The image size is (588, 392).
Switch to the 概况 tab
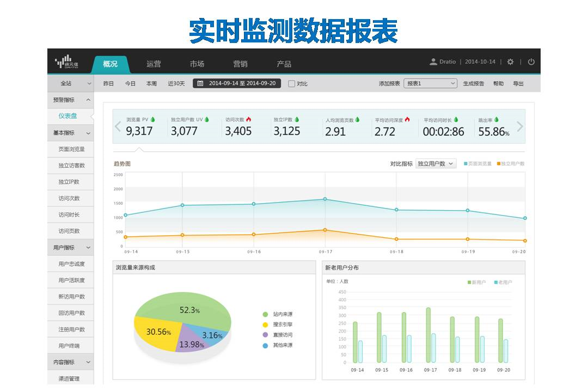pos(110,64)
